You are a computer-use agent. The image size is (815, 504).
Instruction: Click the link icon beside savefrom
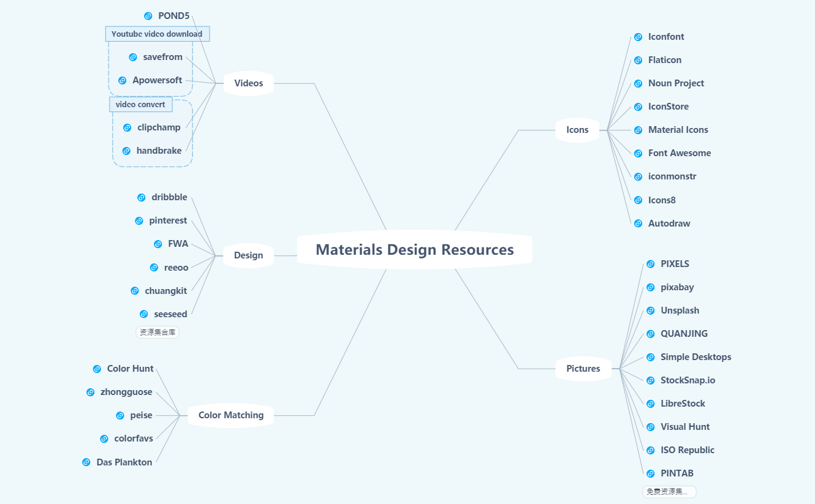coord(133,57)
